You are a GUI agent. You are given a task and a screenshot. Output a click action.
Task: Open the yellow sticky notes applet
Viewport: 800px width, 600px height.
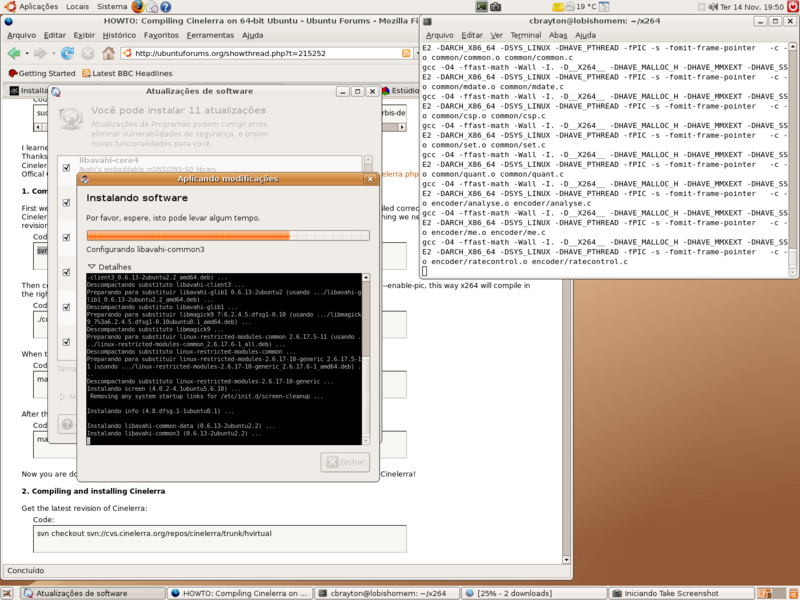tap(558, 7)
